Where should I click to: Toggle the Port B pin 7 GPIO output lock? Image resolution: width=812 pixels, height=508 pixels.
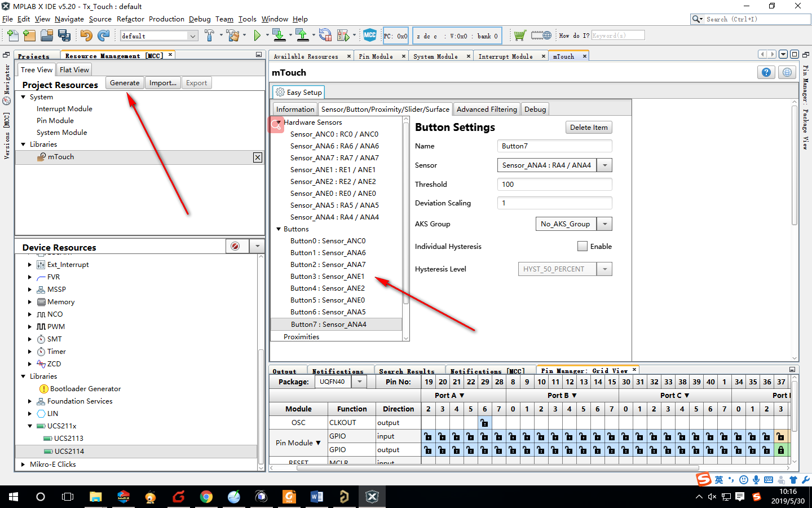[x=611, y=450]
